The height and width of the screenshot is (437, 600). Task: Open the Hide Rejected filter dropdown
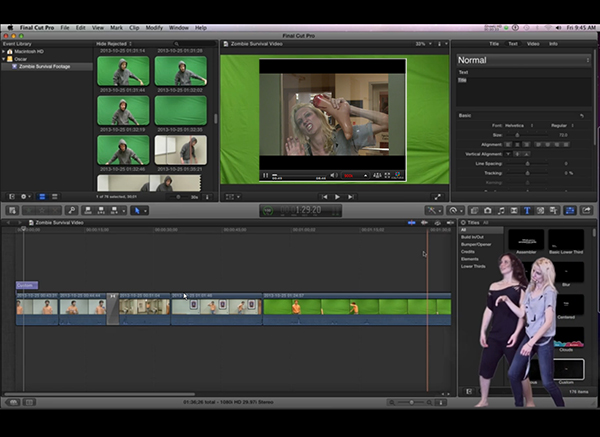point(114,44)
